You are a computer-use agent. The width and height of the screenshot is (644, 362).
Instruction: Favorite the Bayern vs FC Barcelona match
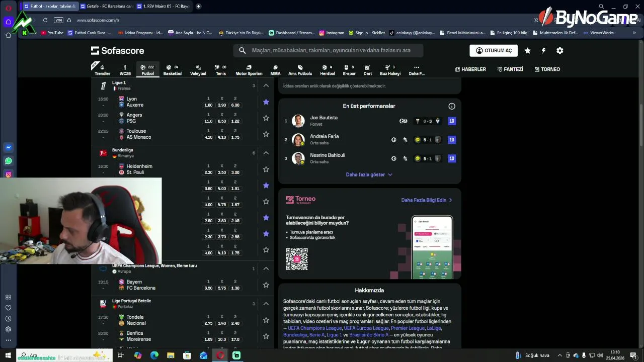coord(266,285)
